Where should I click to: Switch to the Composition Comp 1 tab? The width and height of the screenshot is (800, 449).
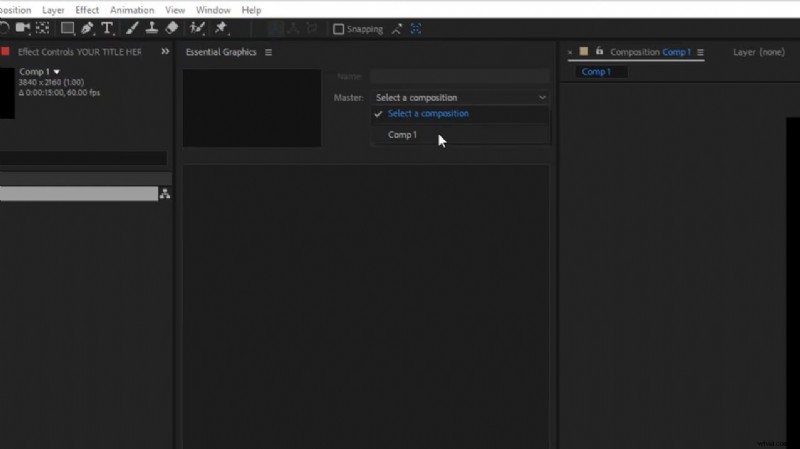[651, 52]
